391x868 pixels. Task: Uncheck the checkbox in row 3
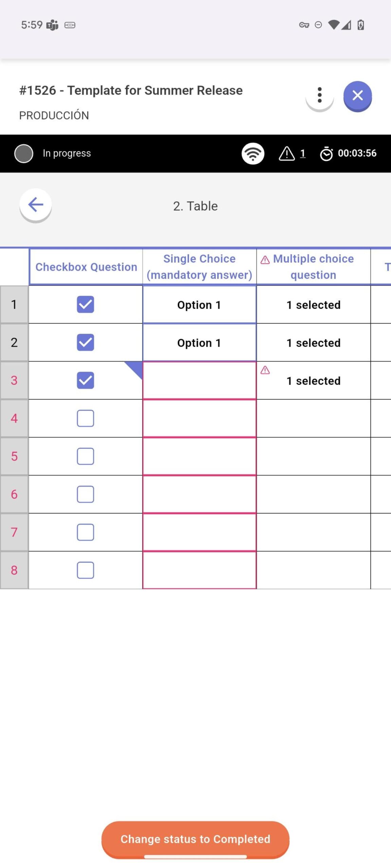click(x=86, y=380)
